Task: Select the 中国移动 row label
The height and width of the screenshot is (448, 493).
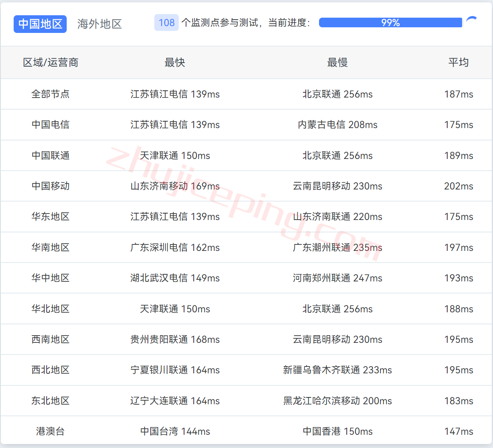Action: [x=51, y=186]
